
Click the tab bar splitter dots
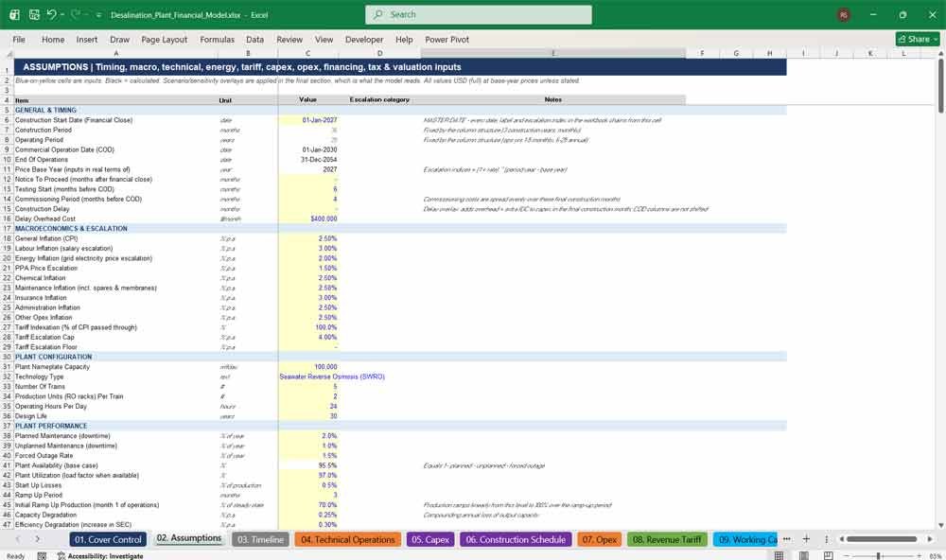826,539
